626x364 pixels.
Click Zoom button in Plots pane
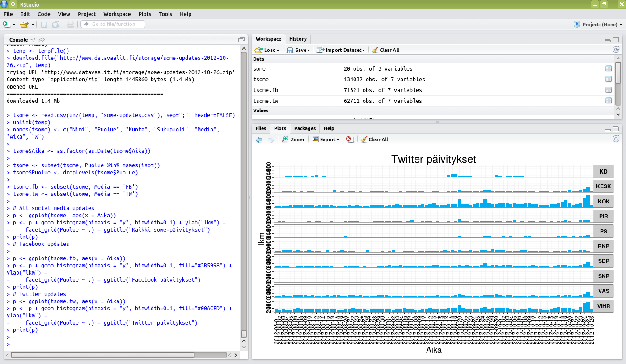click(293, 140)
